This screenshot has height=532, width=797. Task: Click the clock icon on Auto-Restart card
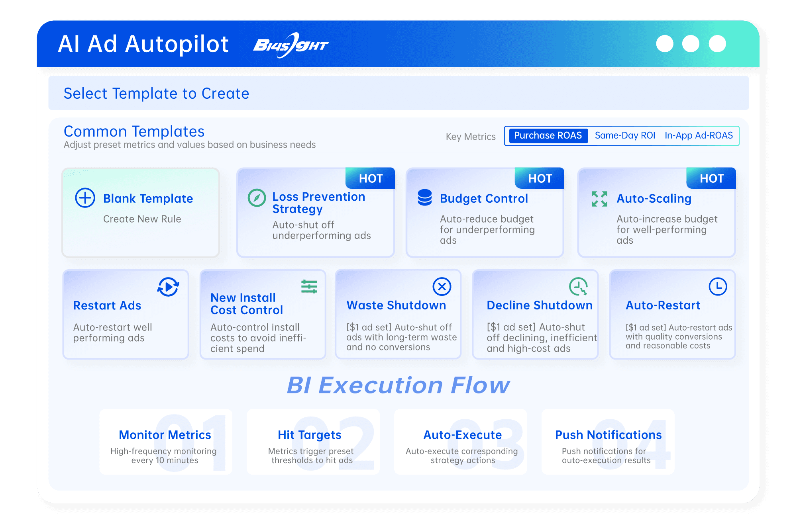718,286
